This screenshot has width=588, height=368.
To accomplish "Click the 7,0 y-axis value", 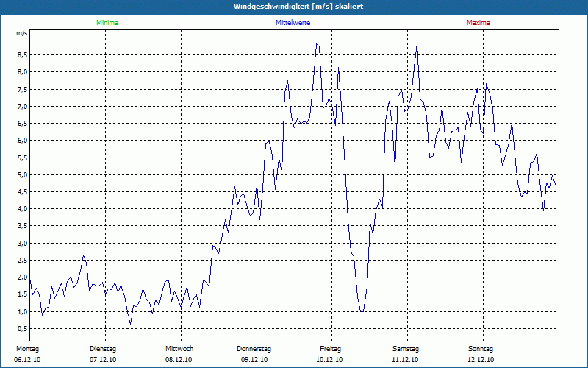I will click(x=22, y=106).
